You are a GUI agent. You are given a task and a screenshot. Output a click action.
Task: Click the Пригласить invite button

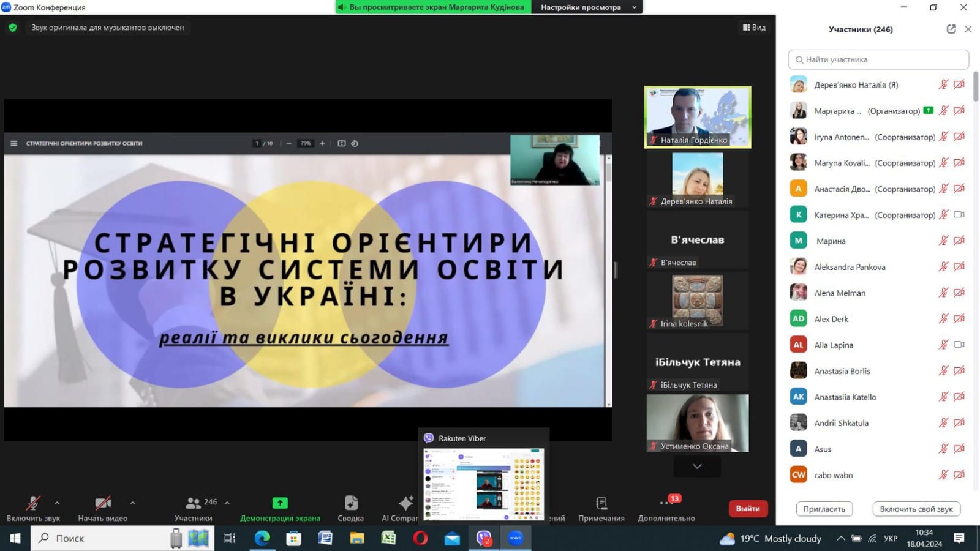[x=824, y=509]
